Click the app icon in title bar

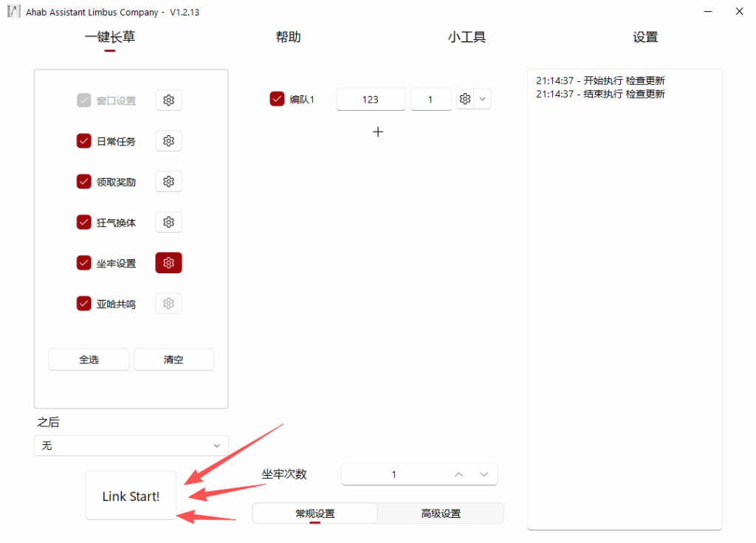(x=13, y=12)
